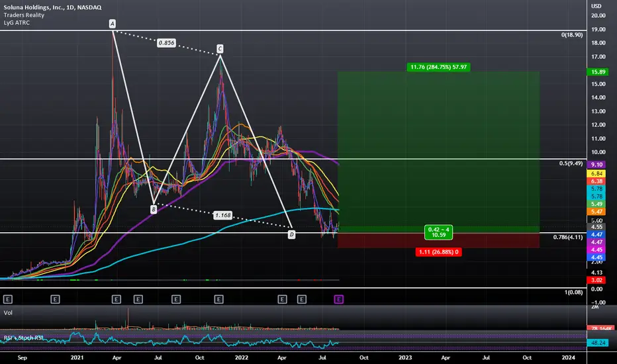This screenshot has height=364, width=617.
Task: Click the 0(18.90) Fibonacci level label
Action: tap(572, 34)
